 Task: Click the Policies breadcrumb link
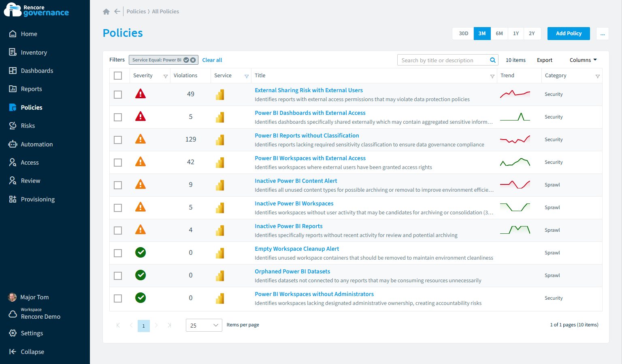[x=136, y=11]
